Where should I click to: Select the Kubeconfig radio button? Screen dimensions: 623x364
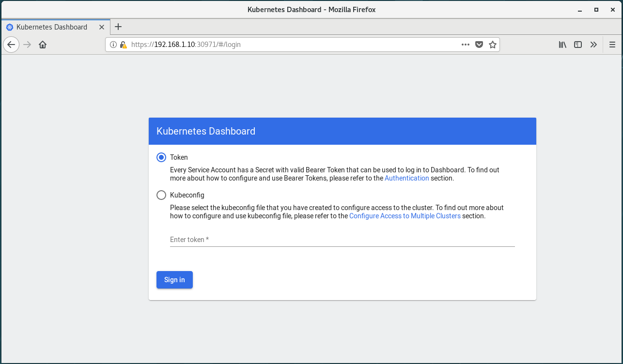(161, 195)
